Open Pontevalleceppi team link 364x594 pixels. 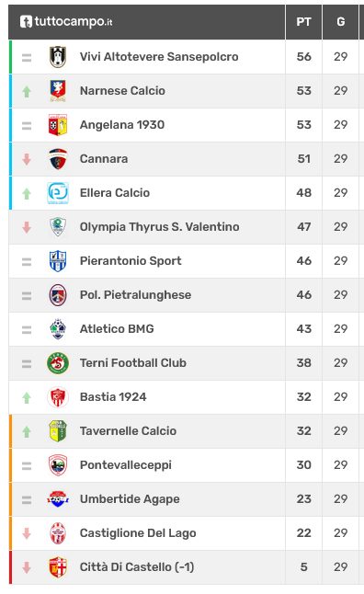126,465
